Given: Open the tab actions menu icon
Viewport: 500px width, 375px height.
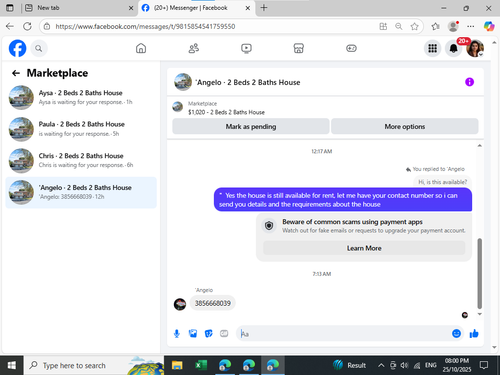Looking at the screenshot, I should pyautogui.click(x=10, y=8).
